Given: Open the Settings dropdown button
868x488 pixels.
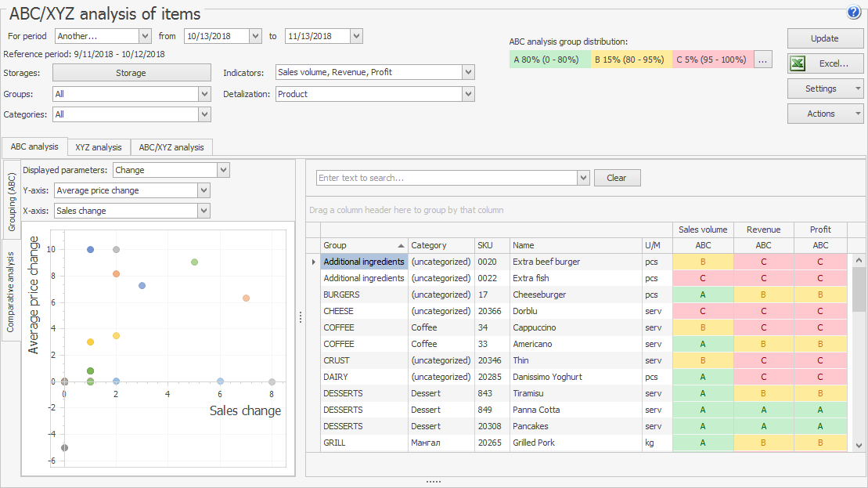Looking at the screenshot, I should 825,89.
